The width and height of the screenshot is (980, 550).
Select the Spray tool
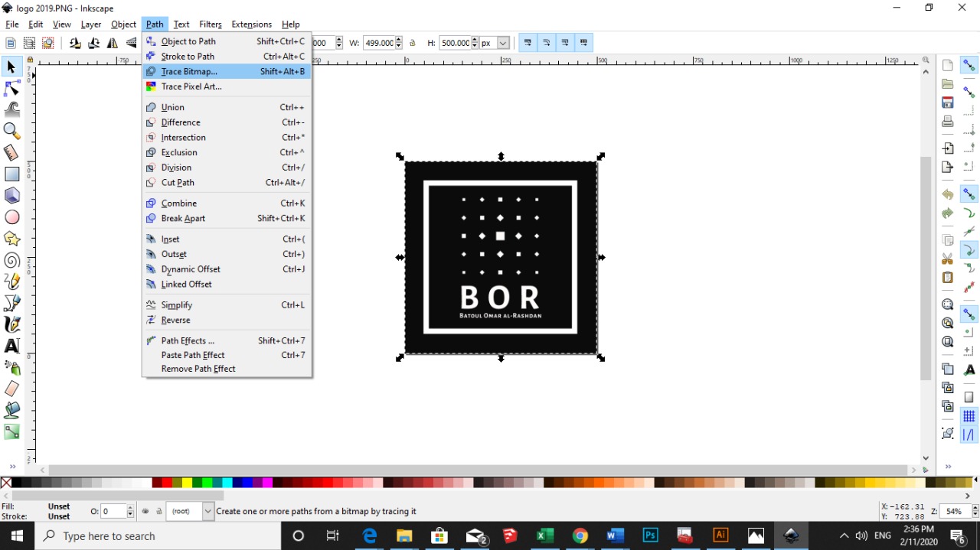pyautogui.click(x=11, y=368)
